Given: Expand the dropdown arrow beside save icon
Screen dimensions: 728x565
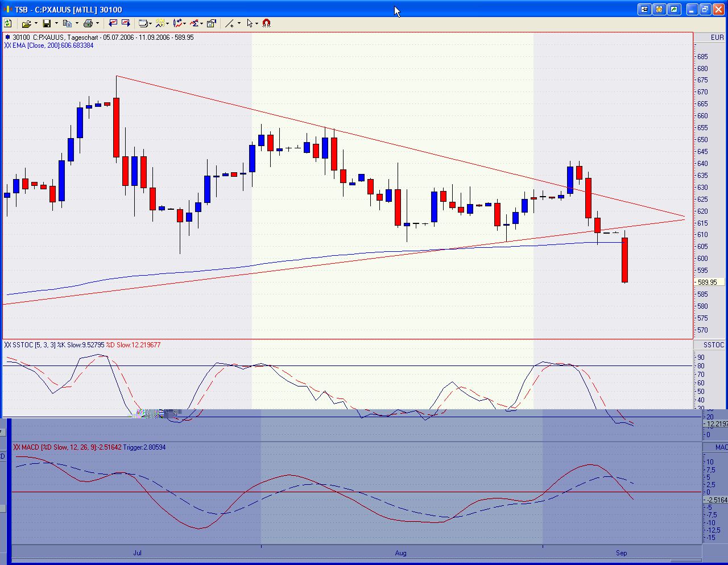Looking at the screenshot, I should 56,23.
